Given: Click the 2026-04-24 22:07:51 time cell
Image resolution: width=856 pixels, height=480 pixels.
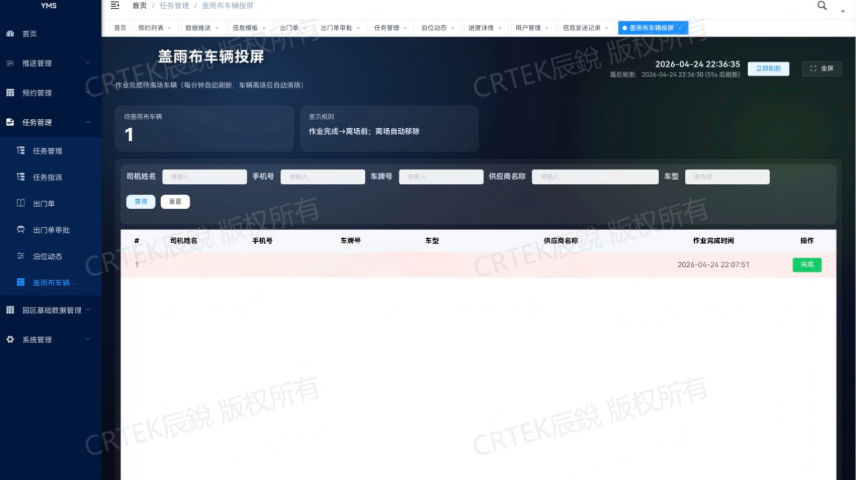Looking at the screenshot, I should pos(713,265).
